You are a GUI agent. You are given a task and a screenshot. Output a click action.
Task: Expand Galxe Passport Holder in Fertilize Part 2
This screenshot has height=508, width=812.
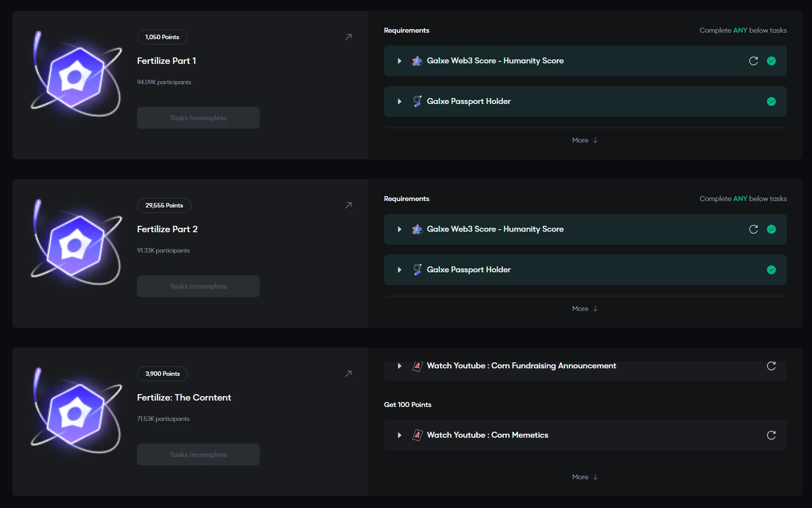point(399,270)
